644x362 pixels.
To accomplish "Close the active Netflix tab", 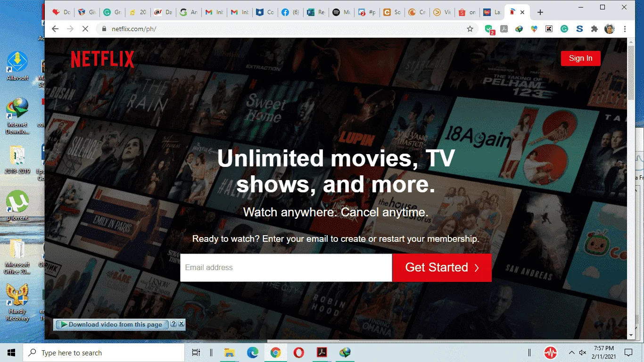I will [522, 12].
